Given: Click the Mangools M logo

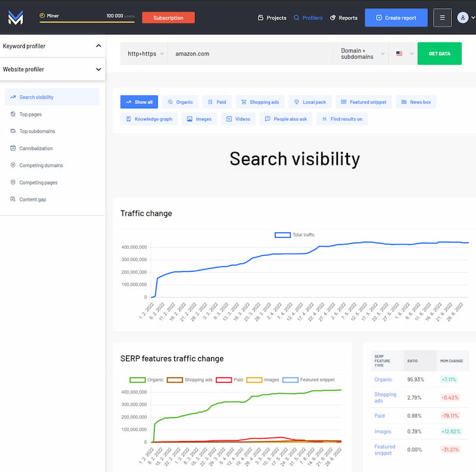Looking at the screenshot, I should pos(15,18).
